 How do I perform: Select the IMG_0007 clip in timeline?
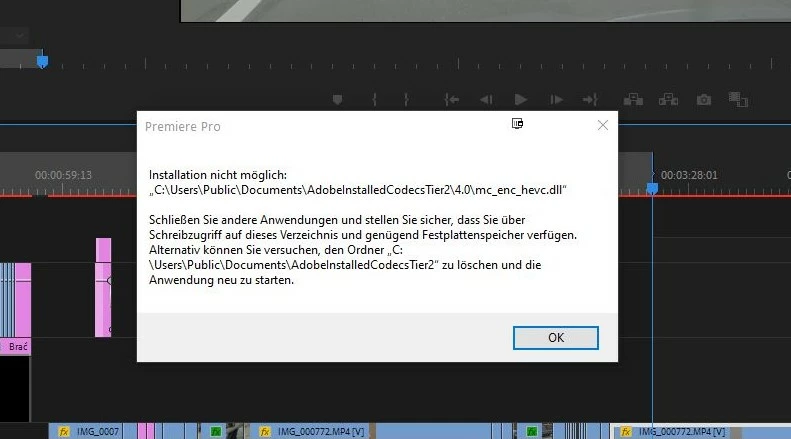point(86,431)
